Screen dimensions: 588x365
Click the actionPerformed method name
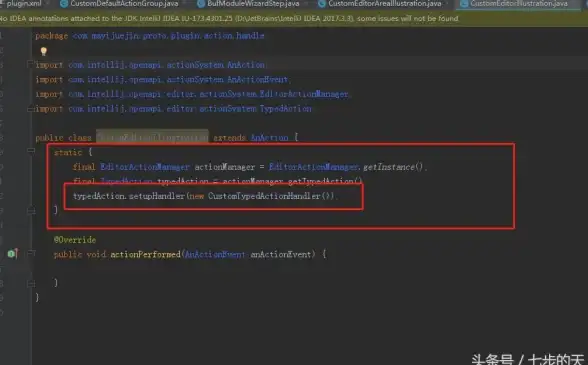[146, 254]
